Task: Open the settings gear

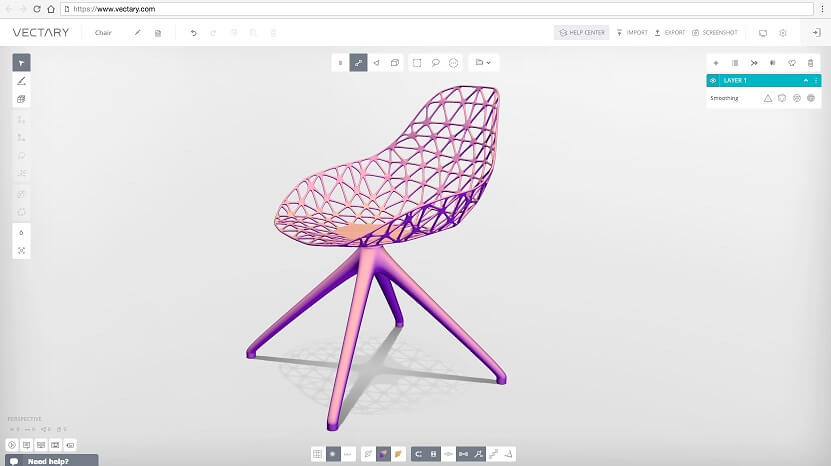Action: click(x=783, y=33)
